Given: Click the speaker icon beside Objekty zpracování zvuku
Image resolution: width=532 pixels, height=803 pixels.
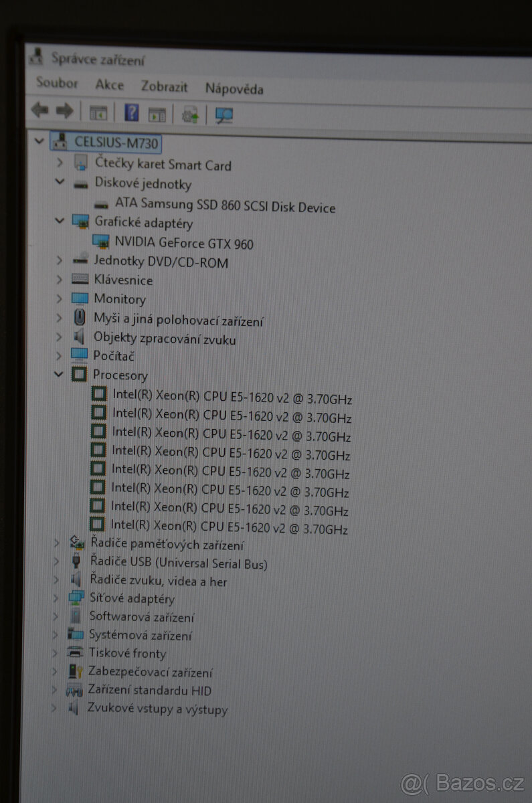Looking at the screenshot, I should [x=79, y=336].
